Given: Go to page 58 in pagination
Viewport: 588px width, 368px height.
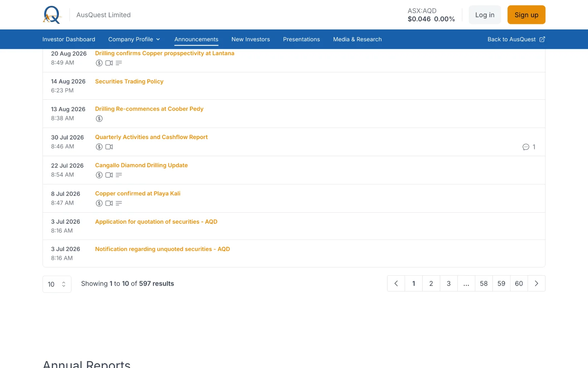Looking at the screenshot, I should (x=484, y=283).
